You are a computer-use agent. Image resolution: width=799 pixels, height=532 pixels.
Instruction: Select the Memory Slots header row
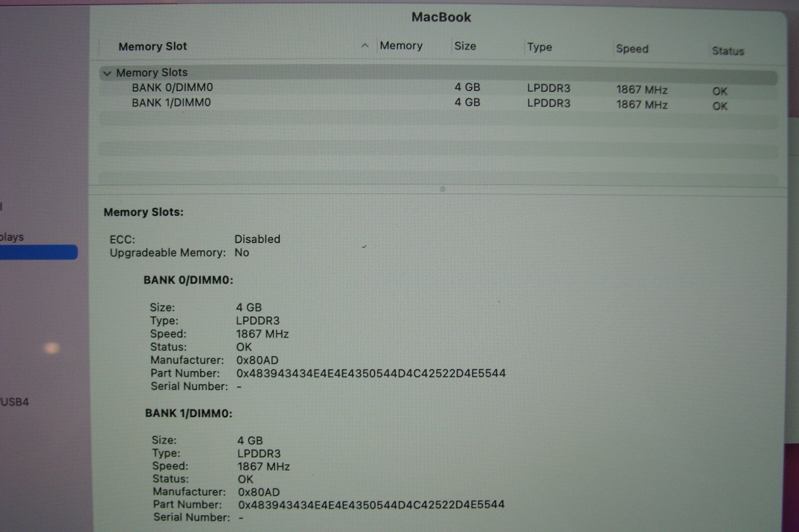151,73
